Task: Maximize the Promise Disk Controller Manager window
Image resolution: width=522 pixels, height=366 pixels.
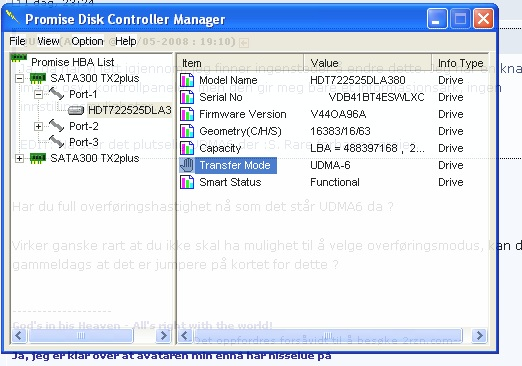Action: (x=460, y=19)
